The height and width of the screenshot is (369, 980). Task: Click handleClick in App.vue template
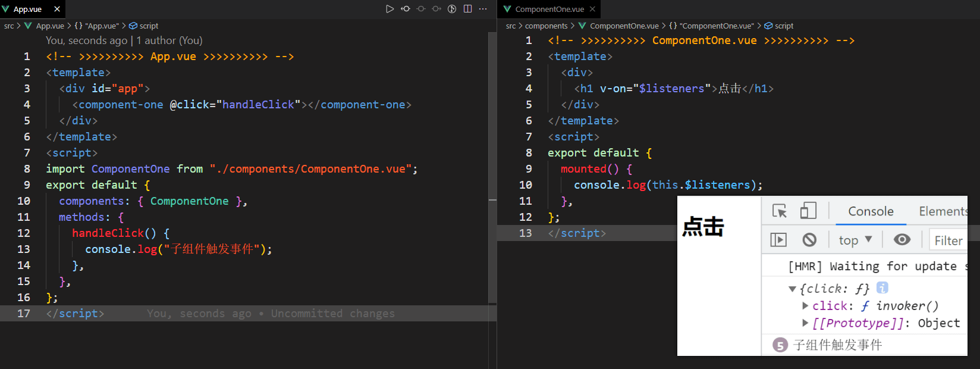[x=258, y=105]
